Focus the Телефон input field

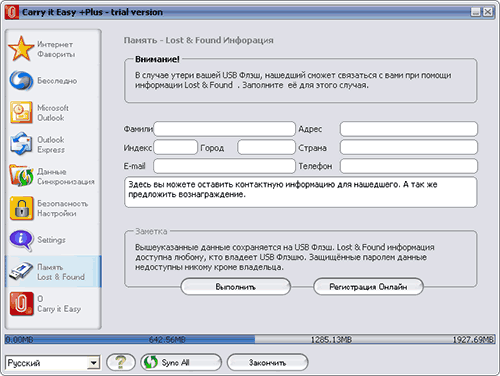click(409, 166)
